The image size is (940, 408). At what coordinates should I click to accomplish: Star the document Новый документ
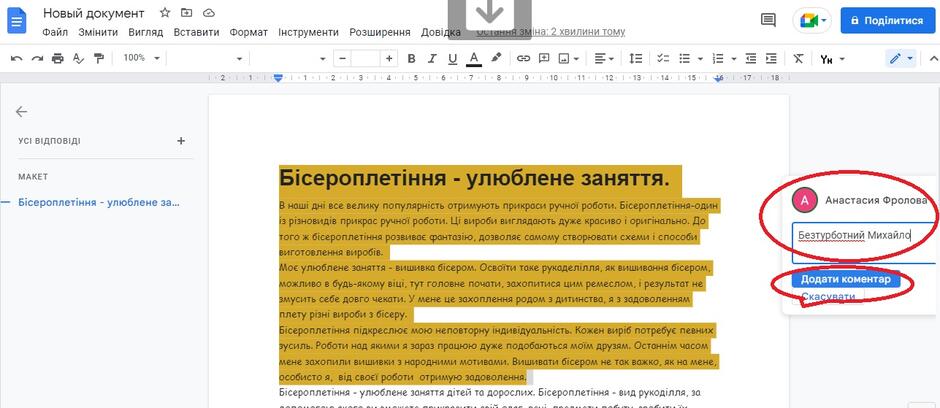165,13
